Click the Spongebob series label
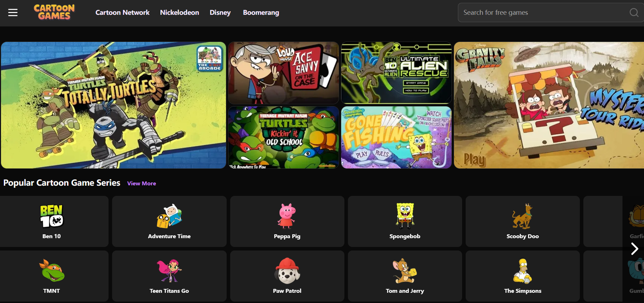This screenshot has width=644, height=303. [405, 236]
